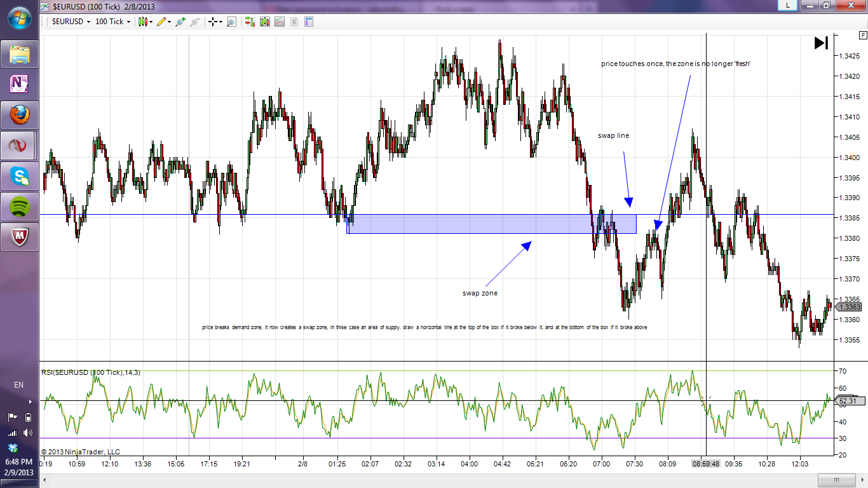This screenshot has width=868, height=488.
Task: Open chart Properties icon in toolbar
Action: [x=309, y=22]
